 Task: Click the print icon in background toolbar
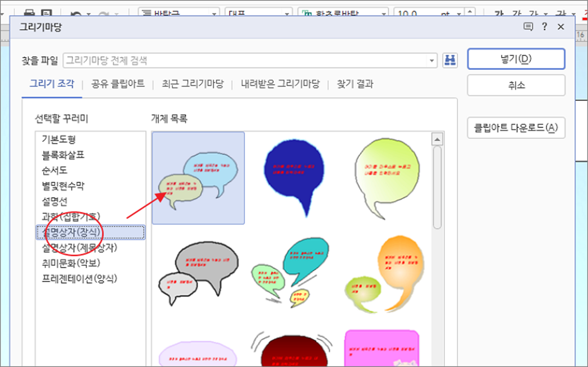pyautogui.click(x=30, y=13)
